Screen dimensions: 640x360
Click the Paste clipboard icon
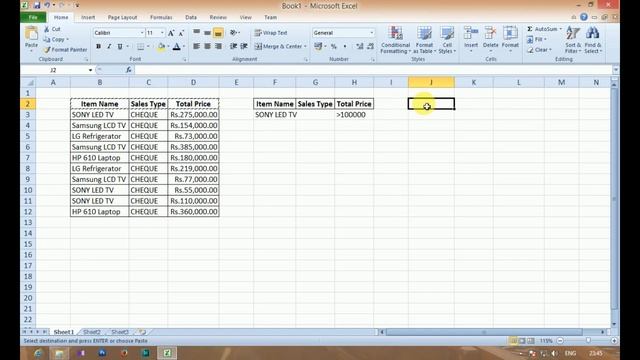(x=31, y=33)
